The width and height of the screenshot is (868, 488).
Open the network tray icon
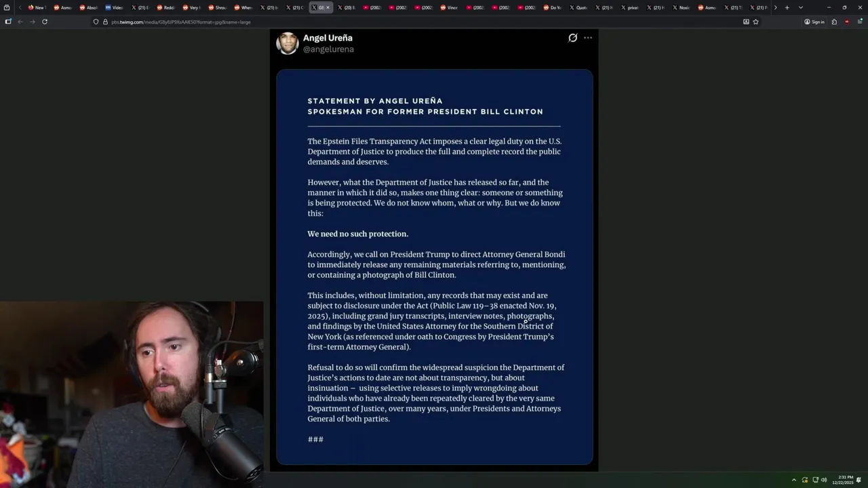[x=815, y=480]
